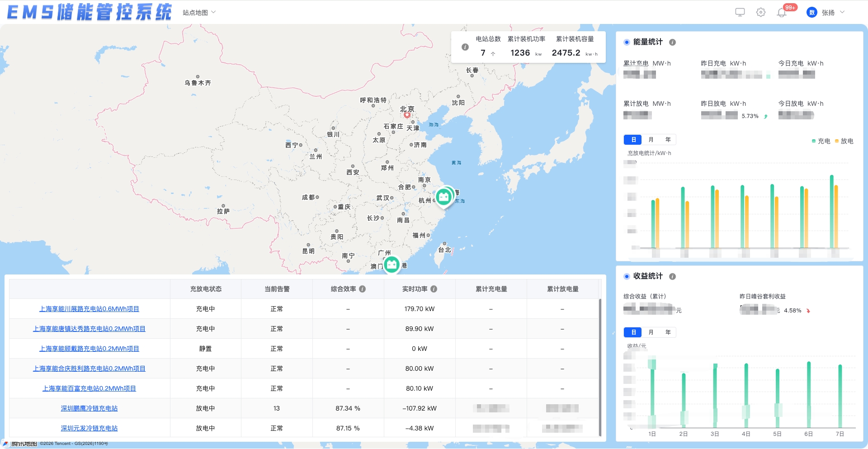Click info icon next to 收益统计
Image resolution: width=868 pixels, height=449 pixels.
(x=672, y=276)
